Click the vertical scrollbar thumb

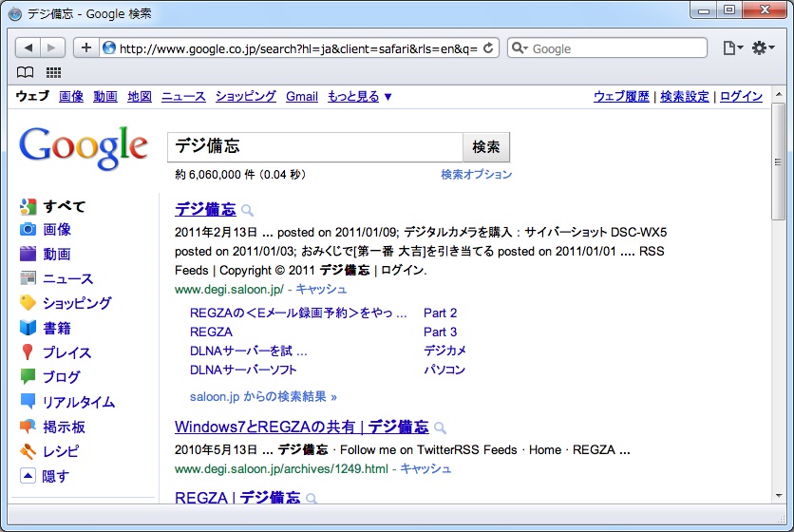pyautogui.click(x=778, y=161)
